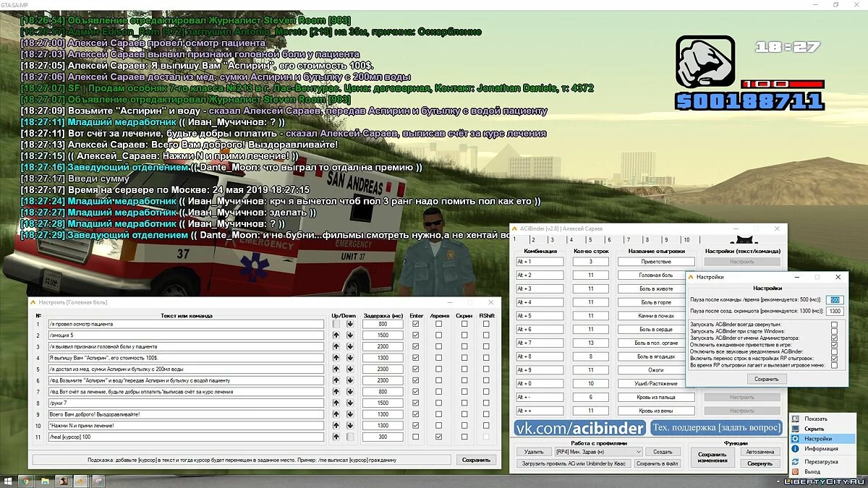Move row 5 command up
868x488 pixels.
coord(336,369)
